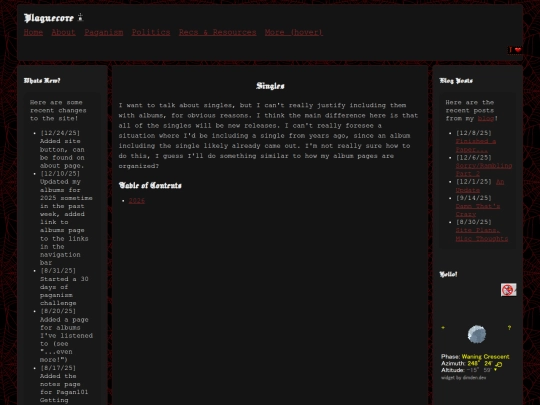Click the yellow question mark in moon widget
The width and height of the screenshot is (540, 405).
click(509, 328)
